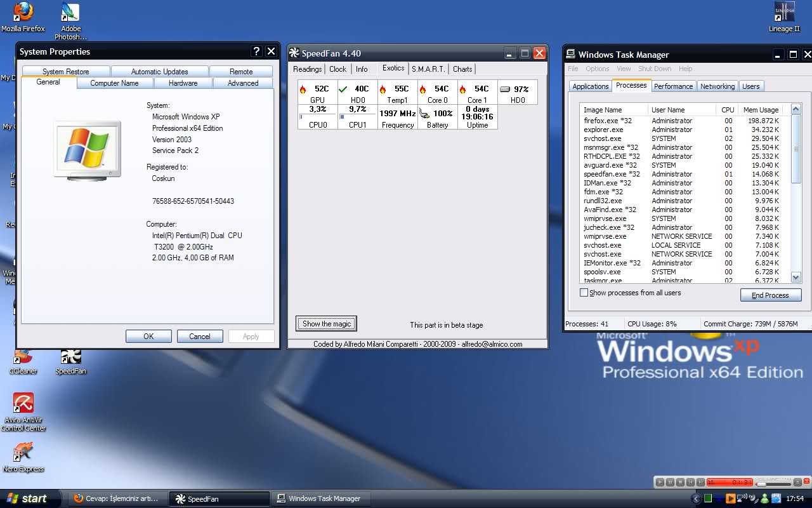
Task: Click the Task Manager scrollbar up arrow
Action: (796, 109)
